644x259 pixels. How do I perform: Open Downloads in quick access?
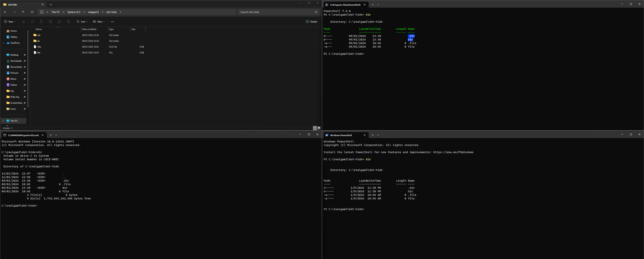pyautogui.click(x=16, y=61)
